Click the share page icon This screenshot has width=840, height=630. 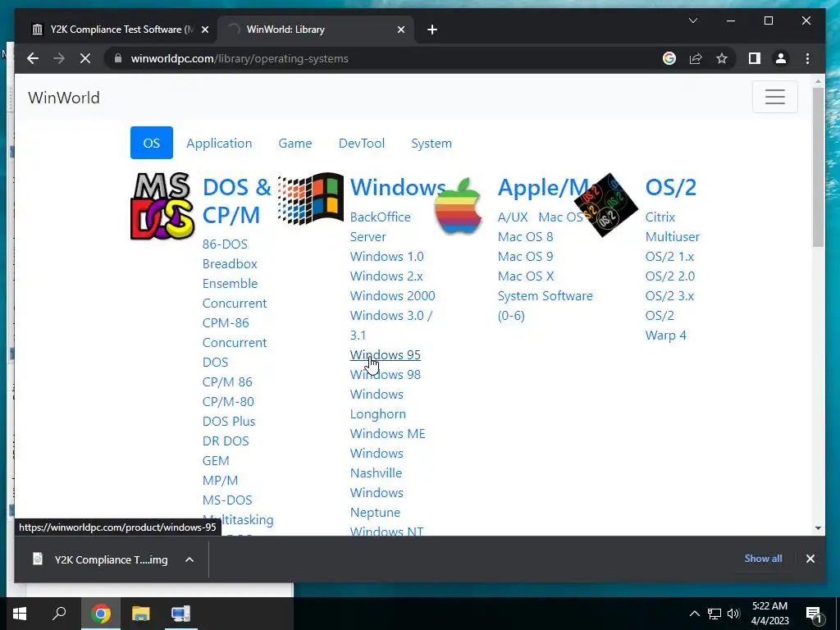point(696,58)
